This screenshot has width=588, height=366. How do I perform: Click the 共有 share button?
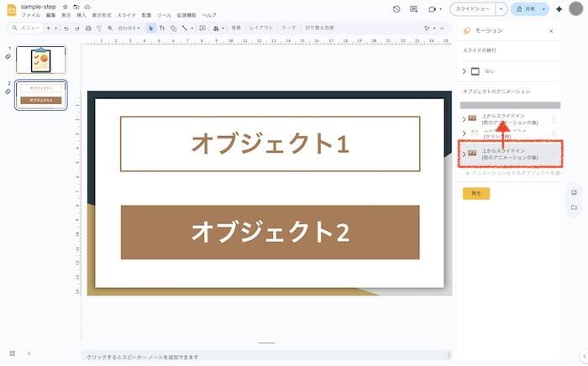(x=525, y=9)
